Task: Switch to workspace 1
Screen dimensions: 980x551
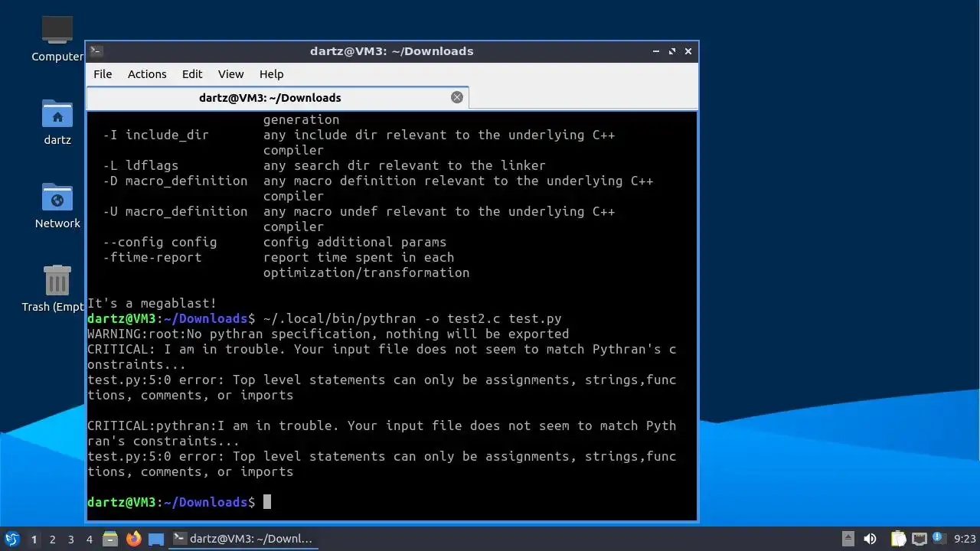Action: [34, 540]
